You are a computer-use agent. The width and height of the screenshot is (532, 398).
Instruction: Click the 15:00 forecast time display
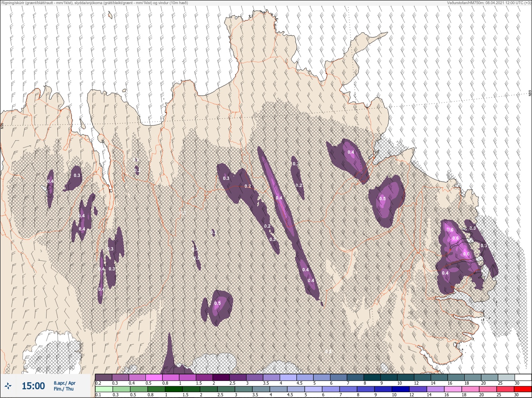click(x=33, y=386)
